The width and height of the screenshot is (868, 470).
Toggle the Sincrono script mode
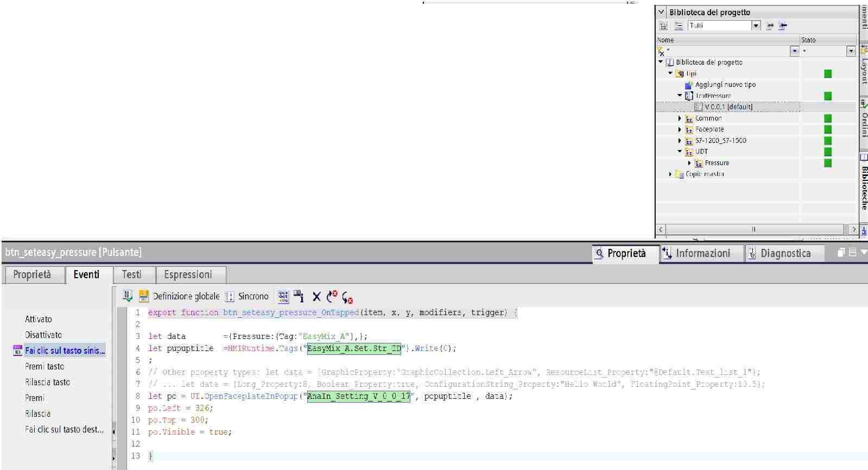coord(247,296)
